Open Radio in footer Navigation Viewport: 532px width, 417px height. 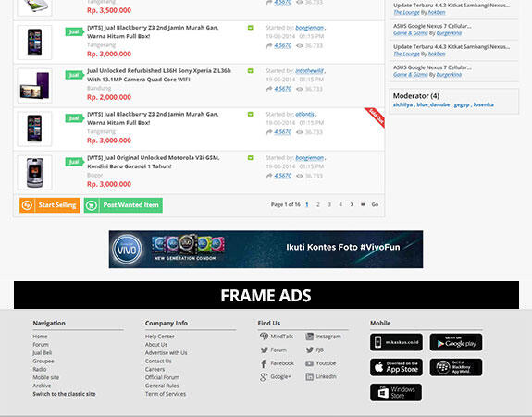coord(40,369)
